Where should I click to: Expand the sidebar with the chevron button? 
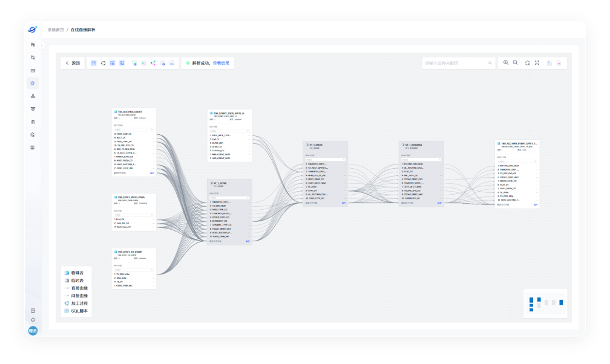pyautogui.click(x=42, y=45)
